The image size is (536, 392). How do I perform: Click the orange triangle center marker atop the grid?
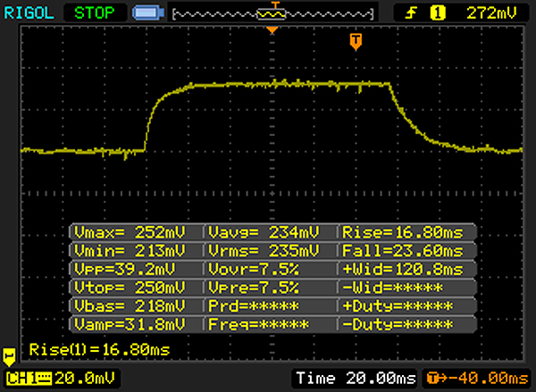coord(272,30)
